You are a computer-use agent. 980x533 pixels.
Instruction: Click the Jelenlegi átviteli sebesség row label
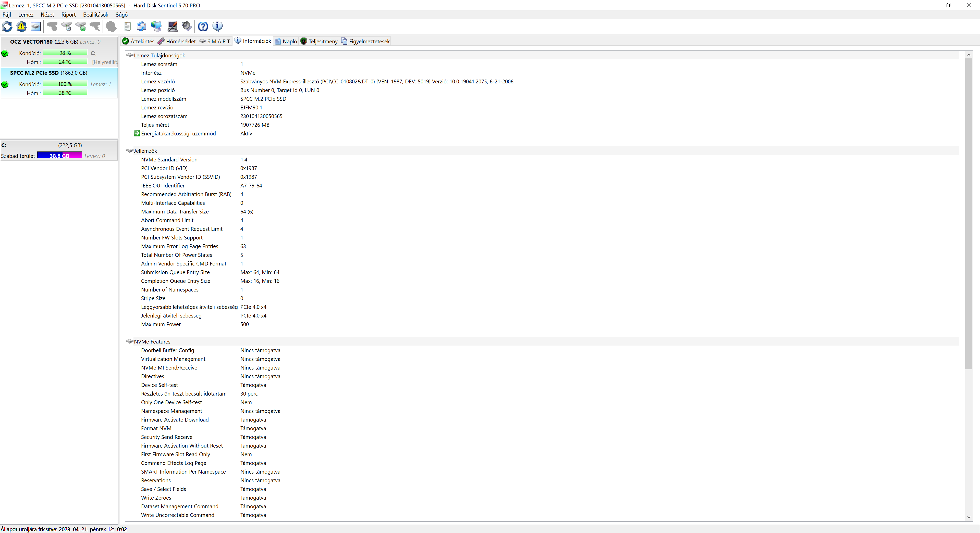pos(171,316)
